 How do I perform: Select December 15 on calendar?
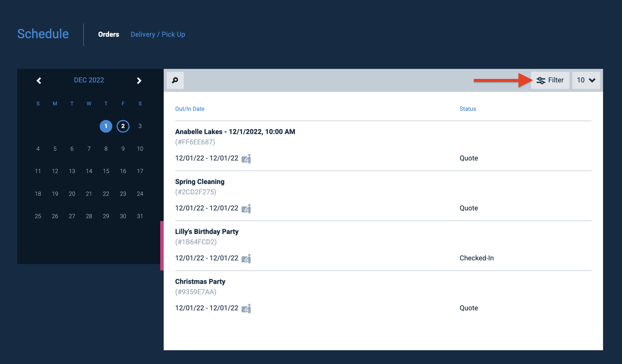(x=106, y=171)
